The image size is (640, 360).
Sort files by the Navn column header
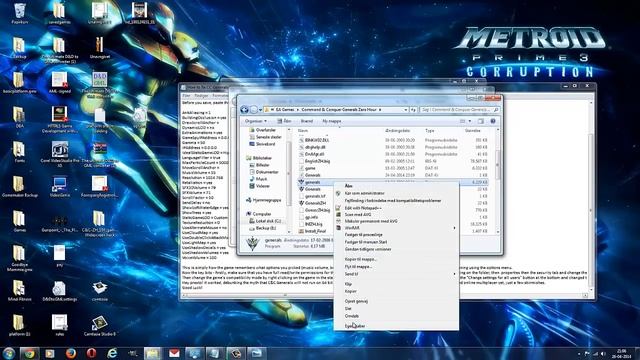(x=302, y=131)
